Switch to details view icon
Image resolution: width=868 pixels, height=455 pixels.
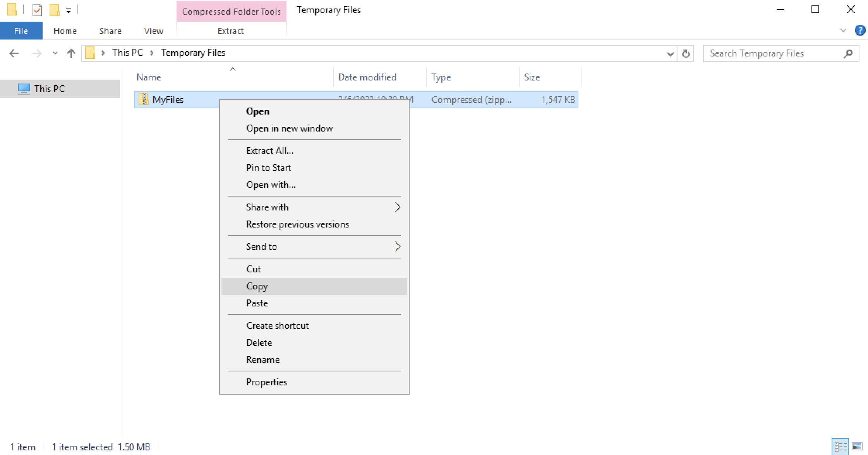(840, 446)
